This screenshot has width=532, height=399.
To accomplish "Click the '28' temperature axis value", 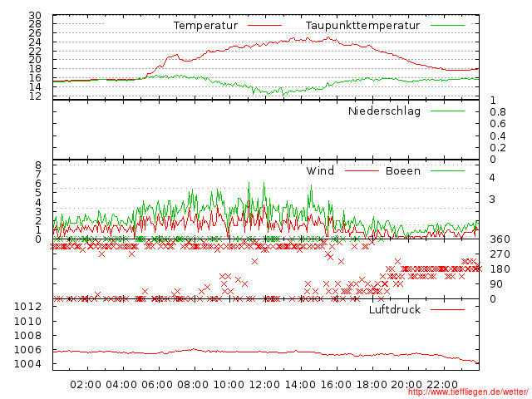I will click(35, 24).
